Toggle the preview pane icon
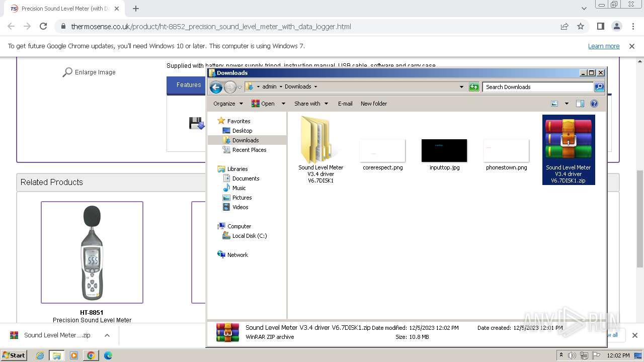The image size is (644, 362). [580, 104]
